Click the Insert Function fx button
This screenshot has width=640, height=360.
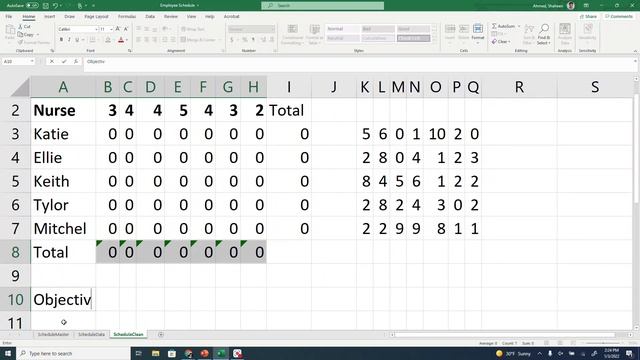tap(76, 61)
